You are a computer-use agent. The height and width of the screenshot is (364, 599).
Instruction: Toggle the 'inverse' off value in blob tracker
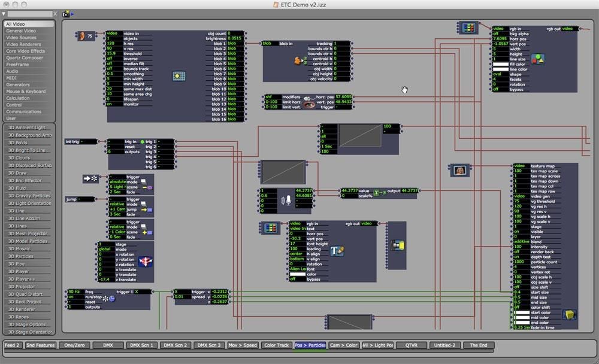pyautogui.click(x=112, y=58)
